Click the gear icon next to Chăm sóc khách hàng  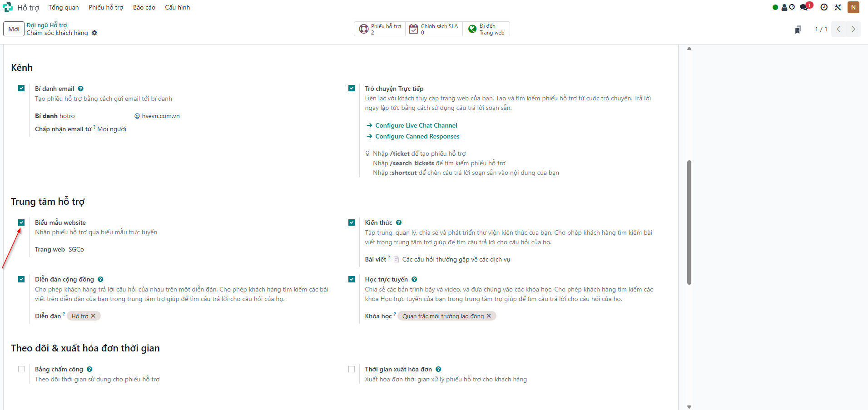pos(94,33)
